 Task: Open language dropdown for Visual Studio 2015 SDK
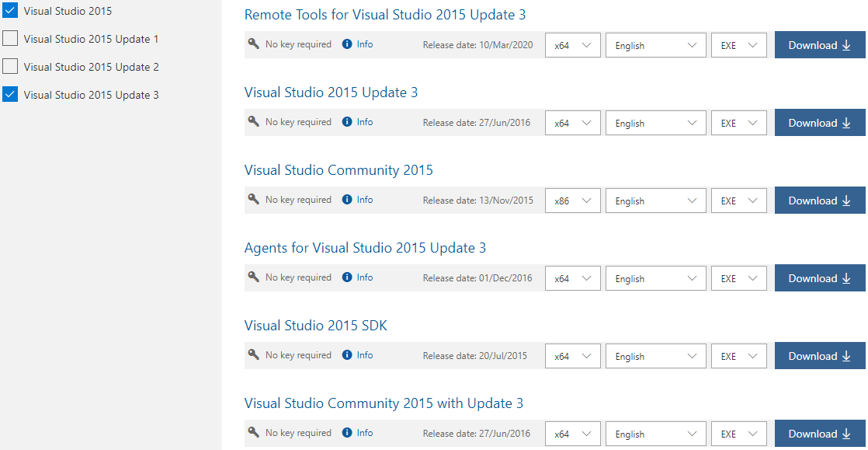point(656,356)
